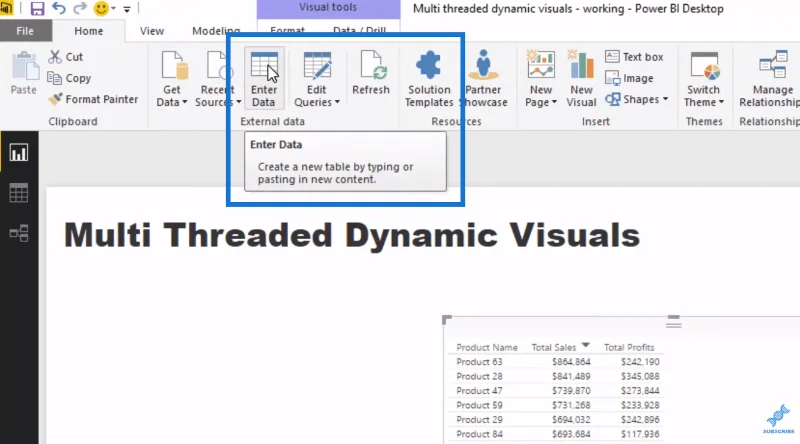Click the Paste button
Screen dimensions: 800x444
pos(24,73)
